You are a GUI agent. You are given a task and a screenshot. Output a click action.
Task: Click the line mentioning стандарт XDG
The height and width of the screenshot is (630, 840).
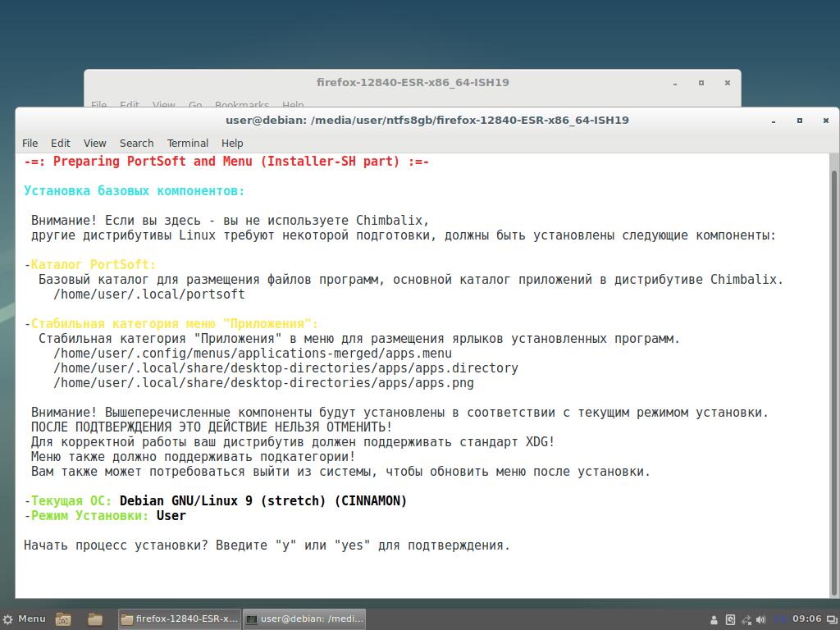click(x=293, y=442)
